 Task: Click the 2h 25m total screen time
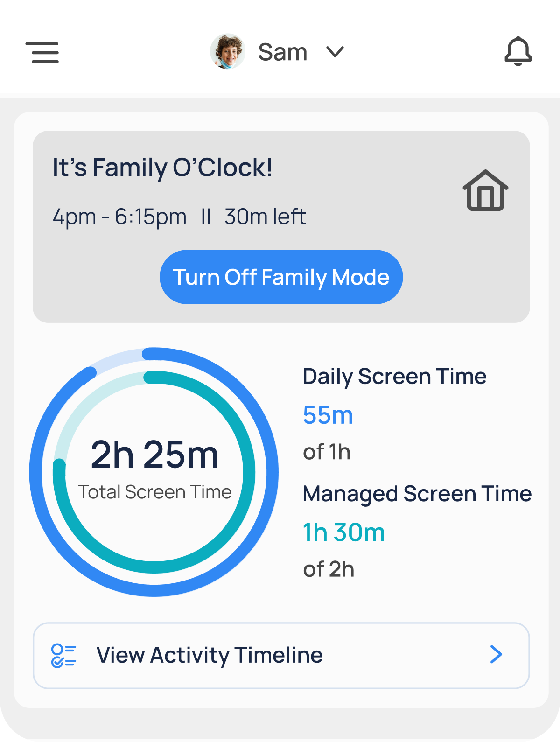click(154, 455)
